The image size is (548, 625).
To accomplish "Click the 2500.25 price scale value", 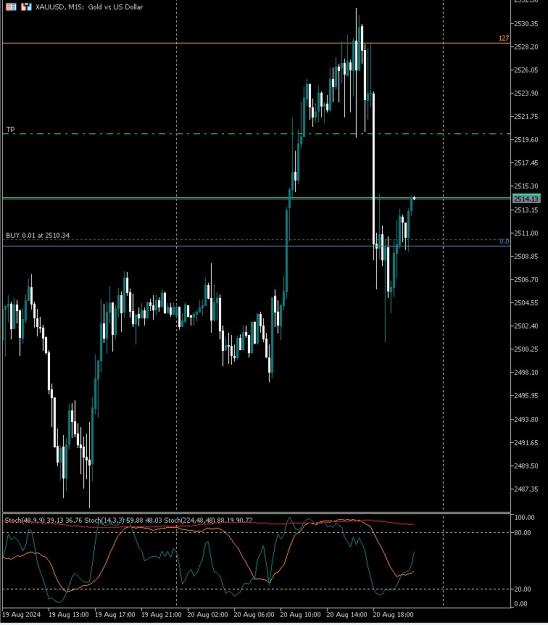I will click(526, 349).
